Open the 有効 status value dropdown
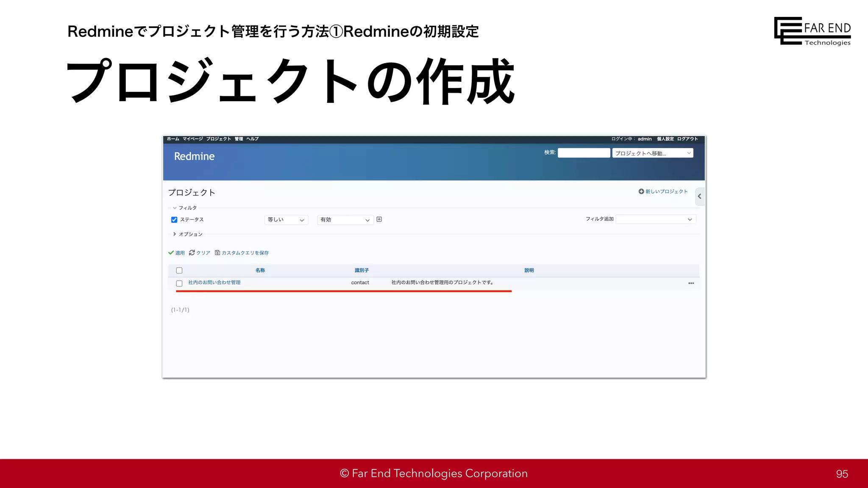868x488 pixels. coord(345,220)
